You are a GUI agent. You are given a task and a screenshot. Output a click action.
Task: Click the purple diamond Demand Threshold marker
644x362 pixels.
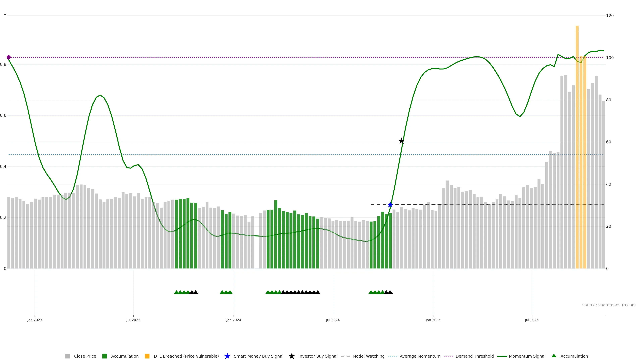click(9, 57)
